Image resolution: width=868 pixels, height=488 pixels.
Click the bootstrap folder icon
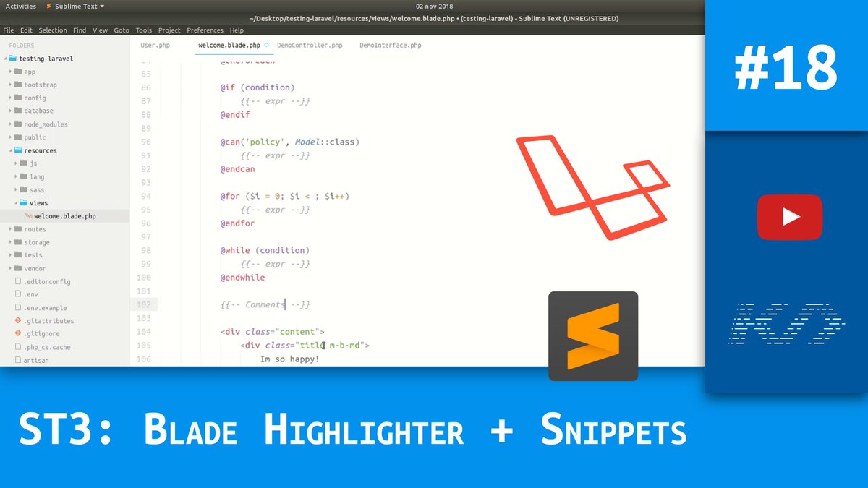click(17, 85)
